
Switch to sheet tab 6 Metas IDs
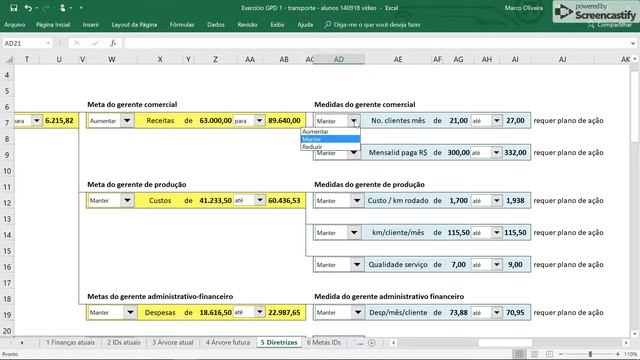324,342
